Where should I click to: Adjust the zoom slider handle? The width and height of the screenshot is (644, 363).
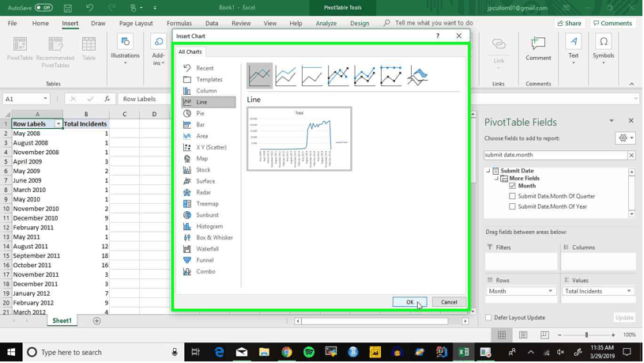(586, 335)
